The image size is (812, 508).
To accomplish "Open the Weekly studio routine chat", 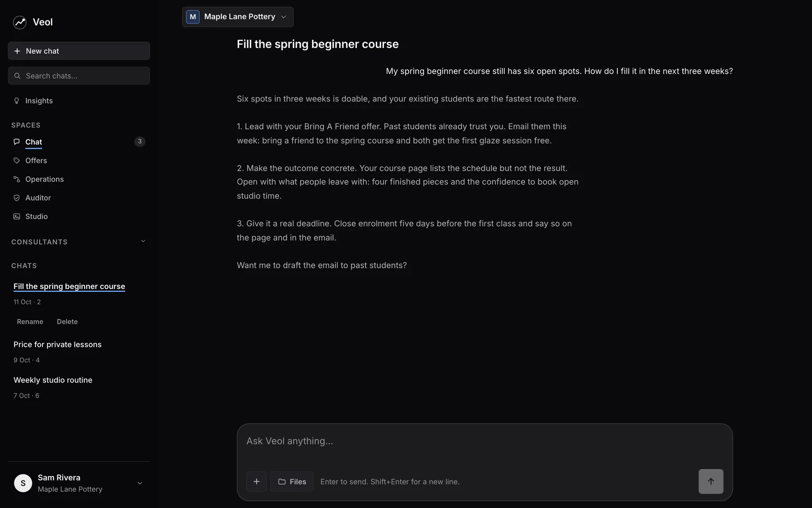I will pos(53,380).
